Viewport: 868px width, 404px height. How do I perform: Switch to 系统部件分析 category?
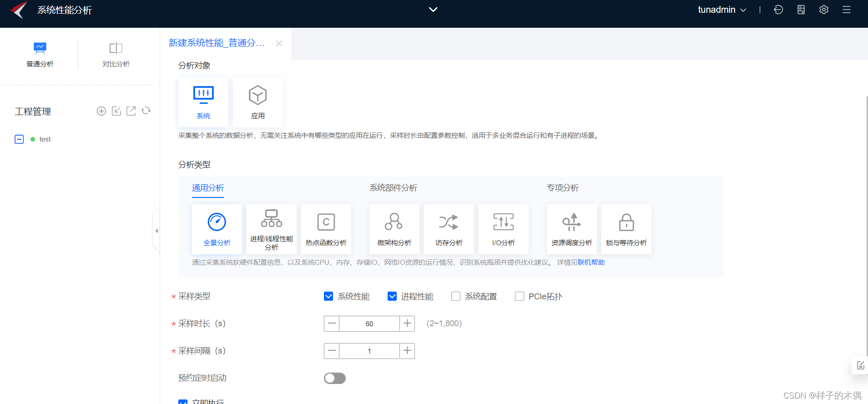point(393,188)
